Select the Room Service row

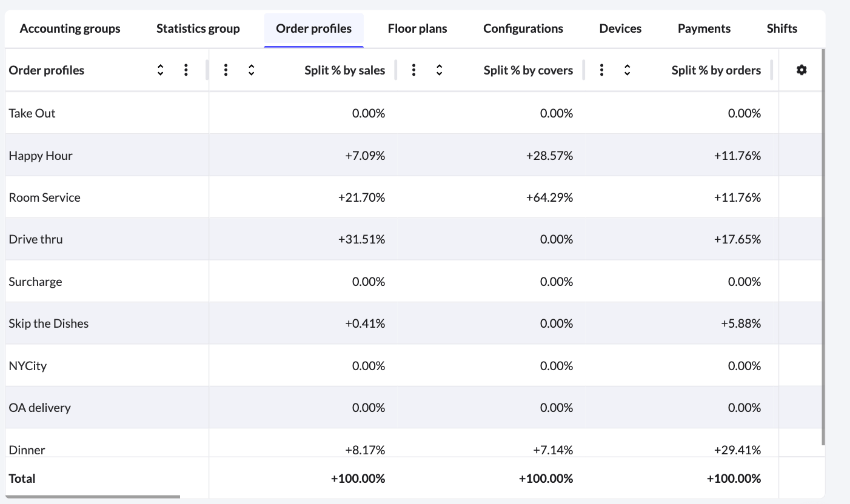44,197
